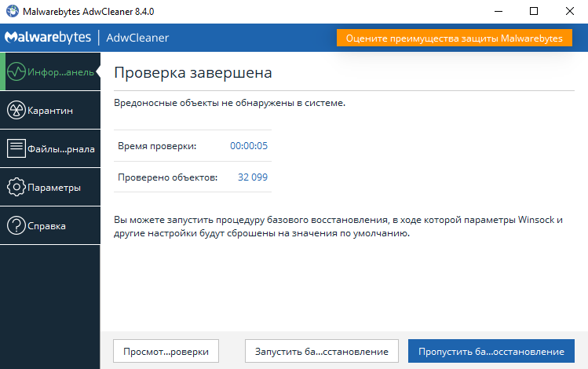Minimize the AdwCleaner window

coord(499,11)
